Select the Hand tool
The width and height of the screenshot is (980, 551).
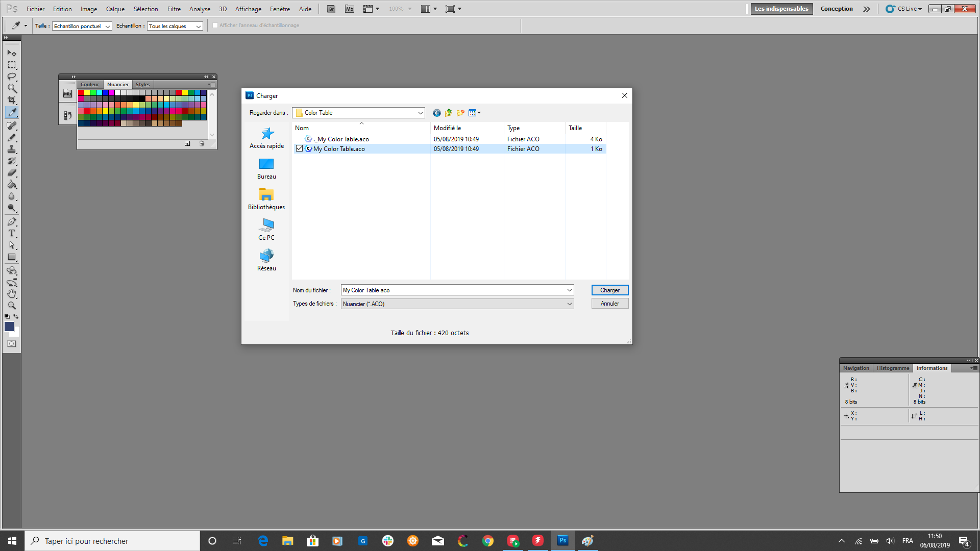pos(12,294)
